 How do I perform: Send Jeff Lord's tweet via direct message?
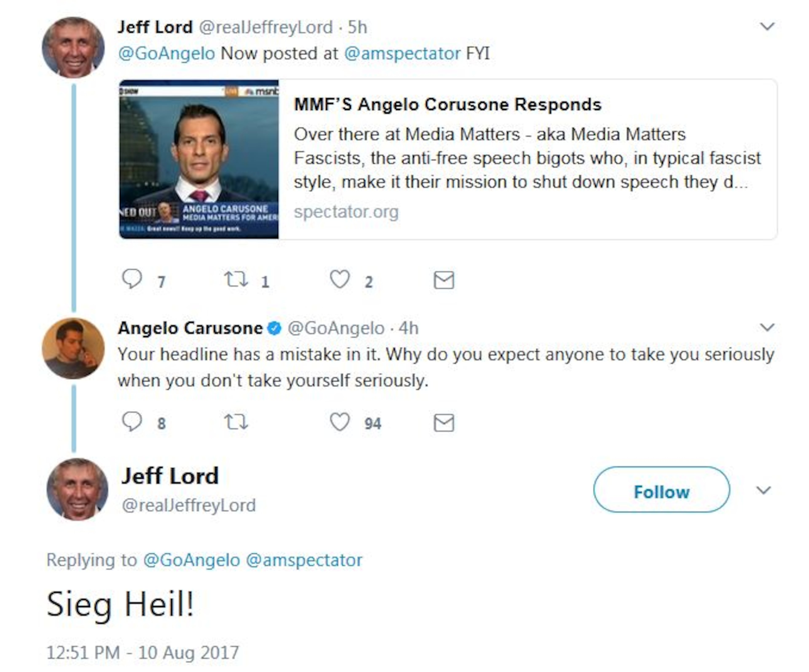tap(444, 280)
